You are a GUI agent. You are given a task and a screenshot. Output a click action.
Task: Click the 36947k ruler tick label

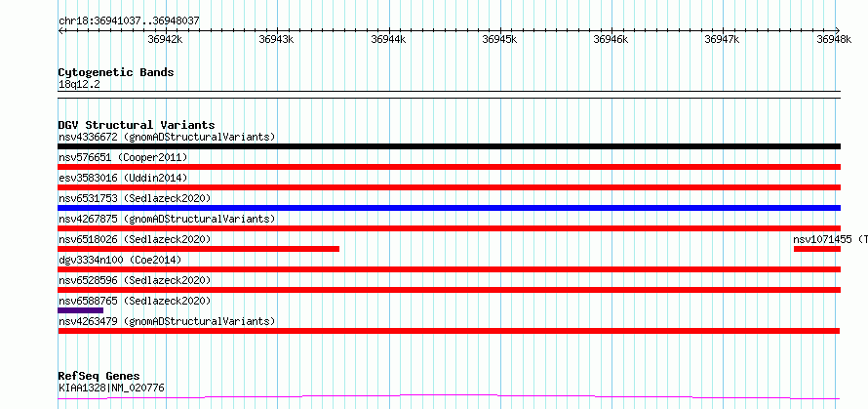pyautogui.click(x=723, y=39)
